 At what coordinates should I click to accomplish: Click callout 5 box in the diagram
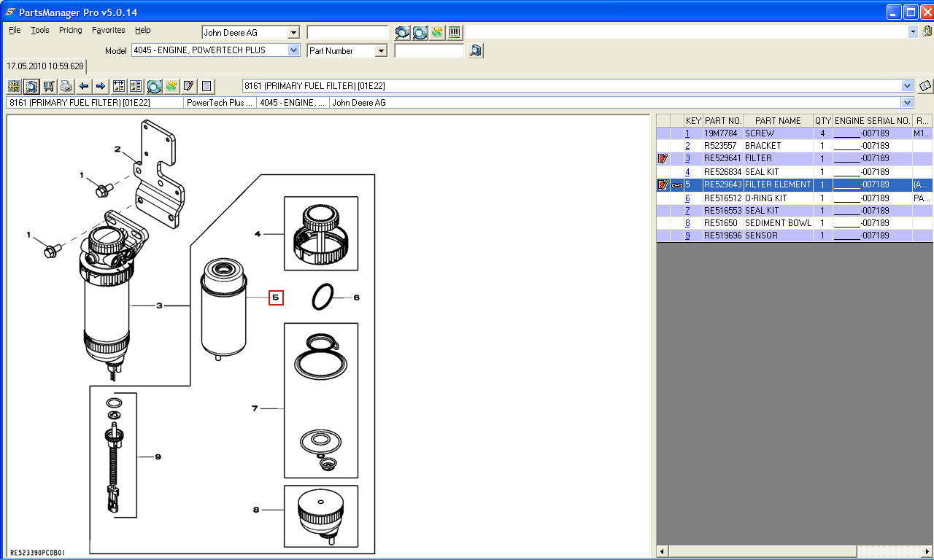[x=276, y=297]
